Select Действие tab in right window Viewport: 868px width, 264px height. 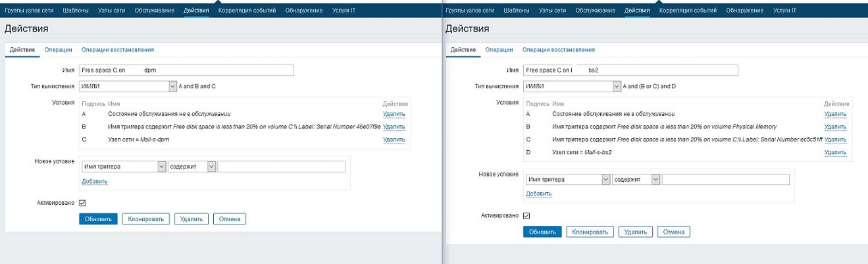click(x=463, y=49)
